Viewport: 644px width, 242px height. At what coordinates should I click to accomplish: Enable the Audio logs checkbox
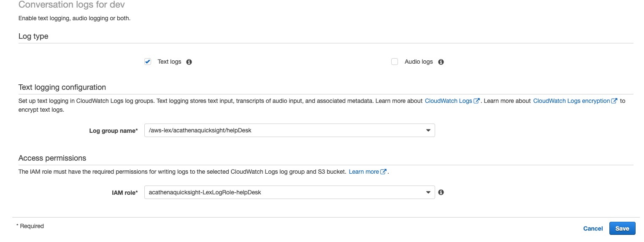pos(395,62)
